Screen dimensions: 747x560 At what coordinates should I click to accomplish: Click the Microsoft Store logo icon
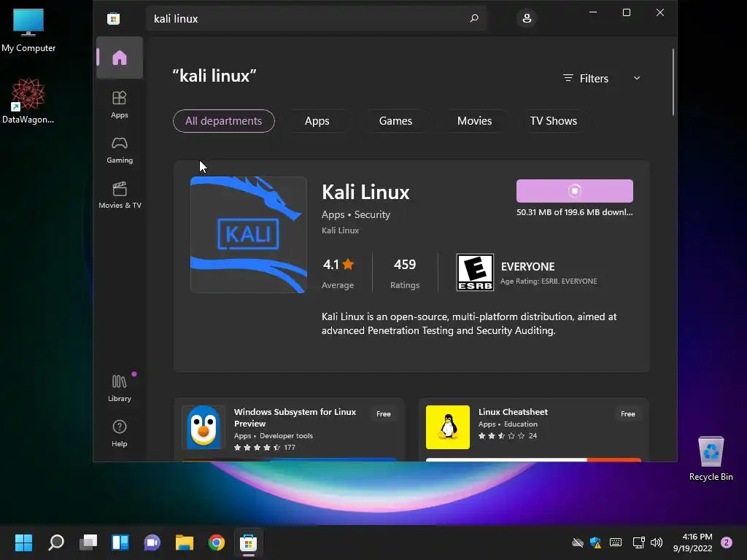pos(113,18)
